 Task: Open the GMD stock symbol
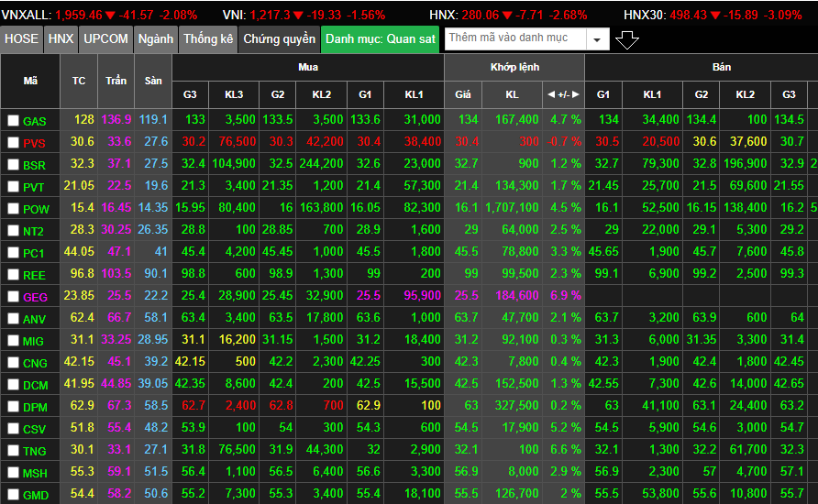pos(36,495)
